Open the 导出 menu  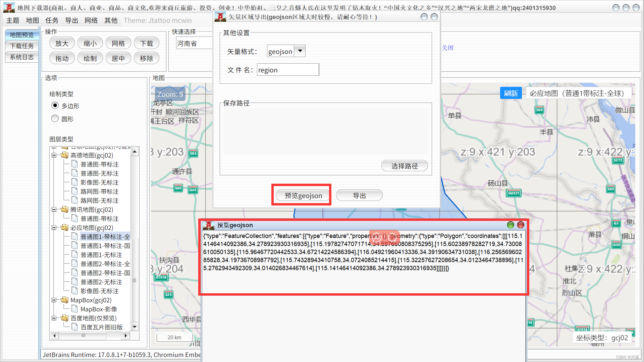point(71,20)
